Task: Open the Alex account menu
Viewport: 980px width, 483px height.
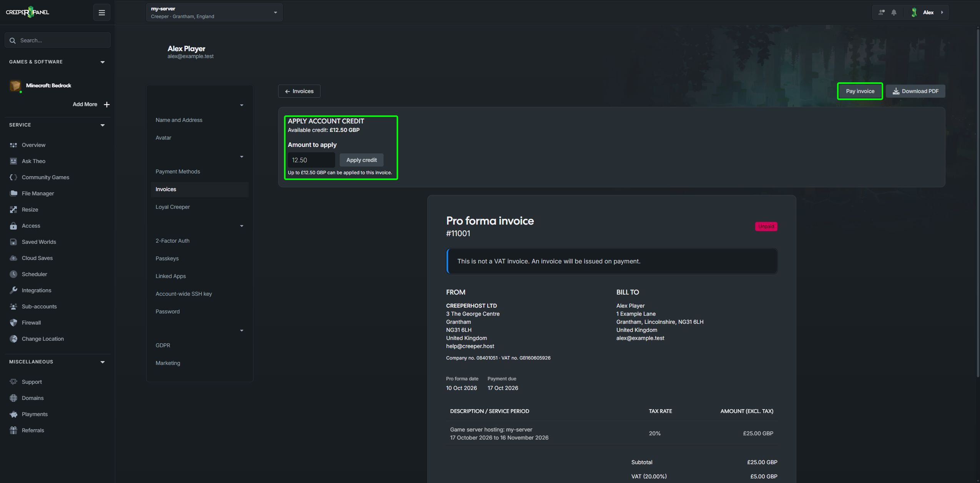Action: tap(928, 12)
